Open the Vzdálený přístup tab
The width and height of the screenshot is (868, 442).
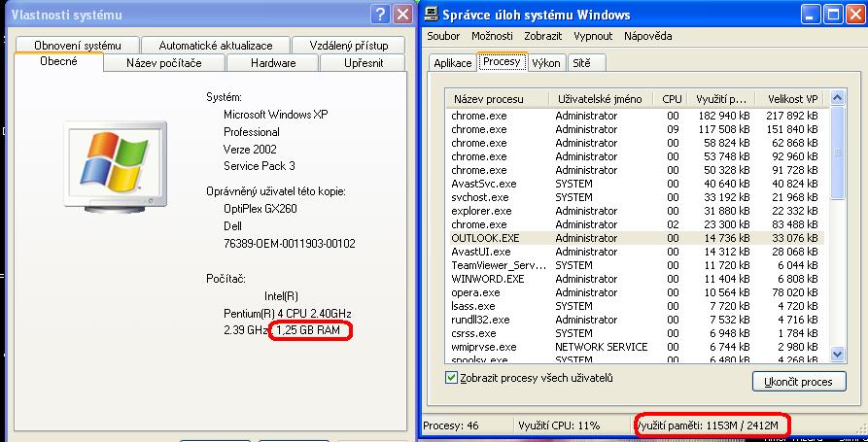[349, 45]
